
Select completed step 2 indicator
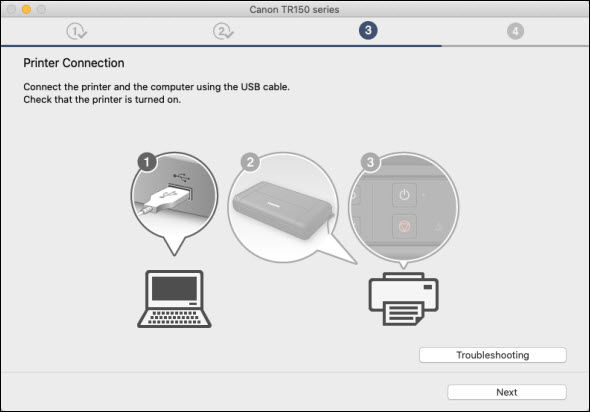click(223, 31)
